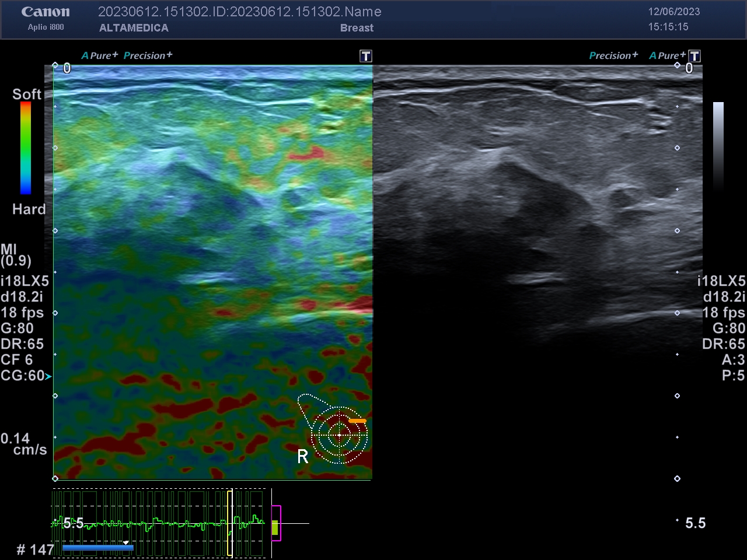Select the breast body mark probe indicator

coord(334,429)
